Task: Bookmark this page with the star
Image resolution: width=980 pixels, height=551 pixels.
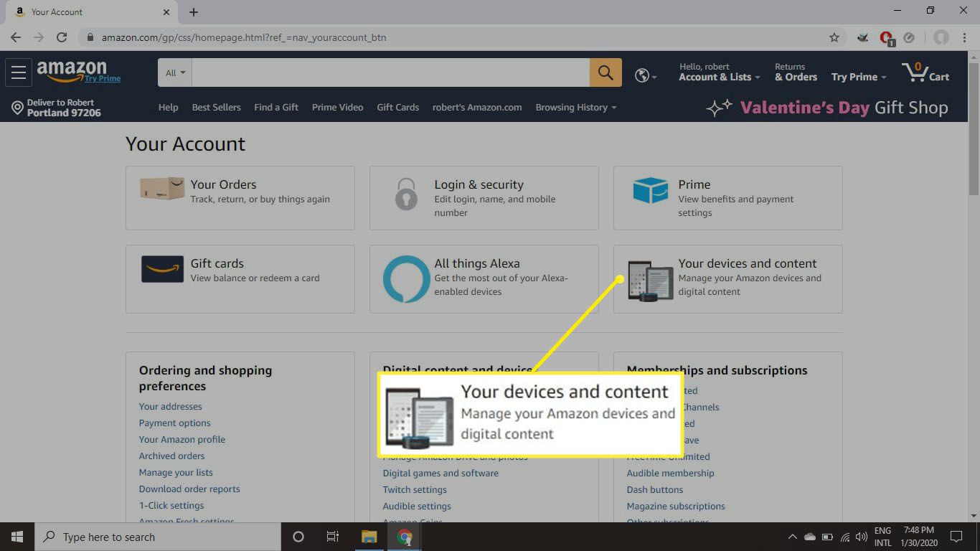Action: [x=834, y=37]
